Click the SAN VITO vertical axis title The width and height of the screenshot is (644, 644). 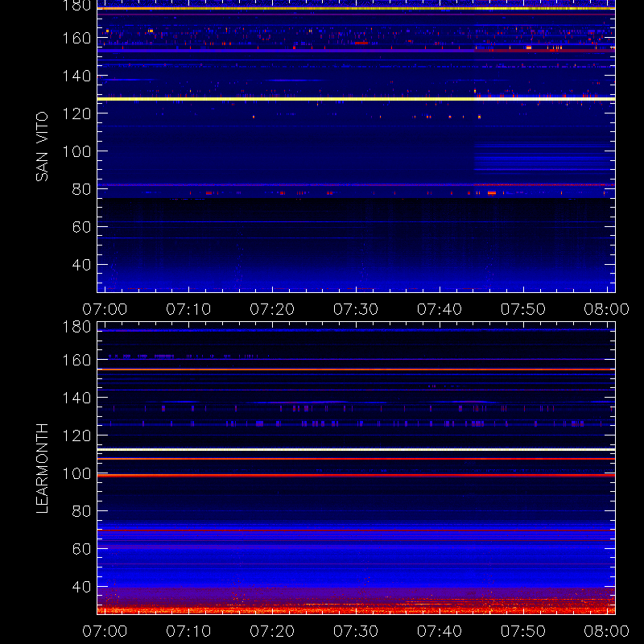(x=42, y=147)
